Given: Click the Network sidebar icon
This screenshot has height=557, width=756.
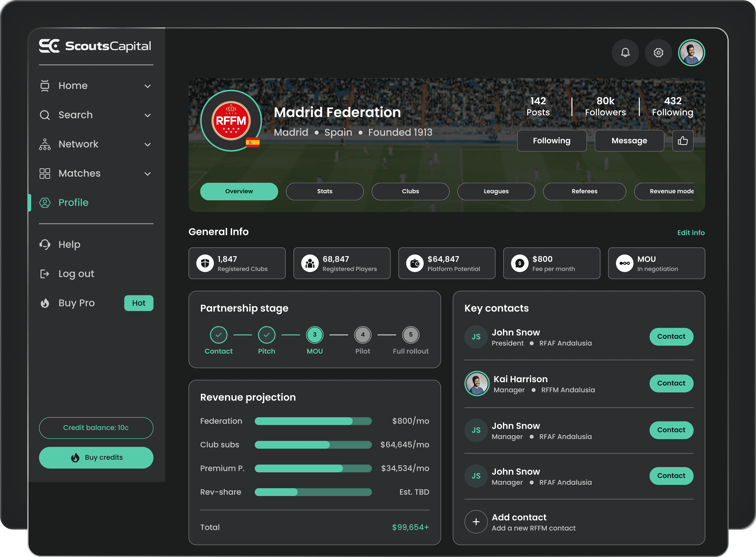Looking at the screenshot, I should tap(45, 144).
